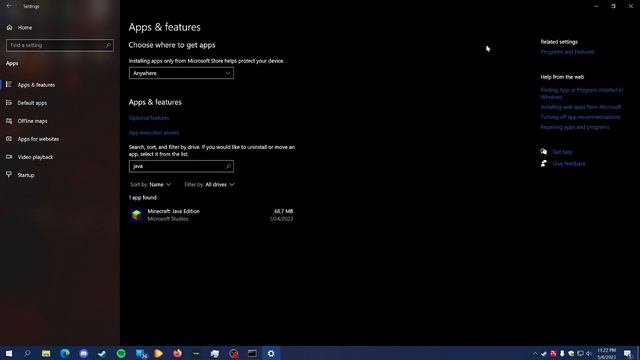Open taskbar Search

point(27,353)
